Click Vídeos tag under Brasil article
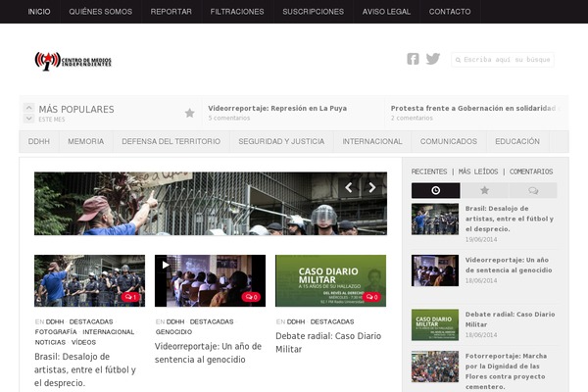 83,342
